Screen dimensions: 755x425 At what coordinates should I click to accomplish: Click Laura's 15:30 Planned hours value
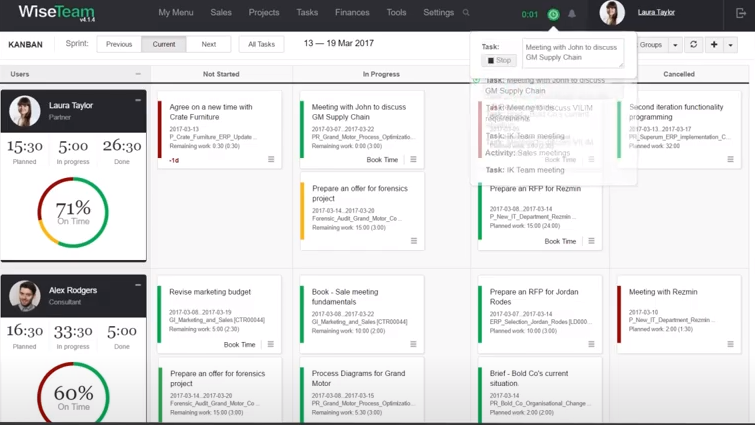pyautogui.click(x=25, y=146)
